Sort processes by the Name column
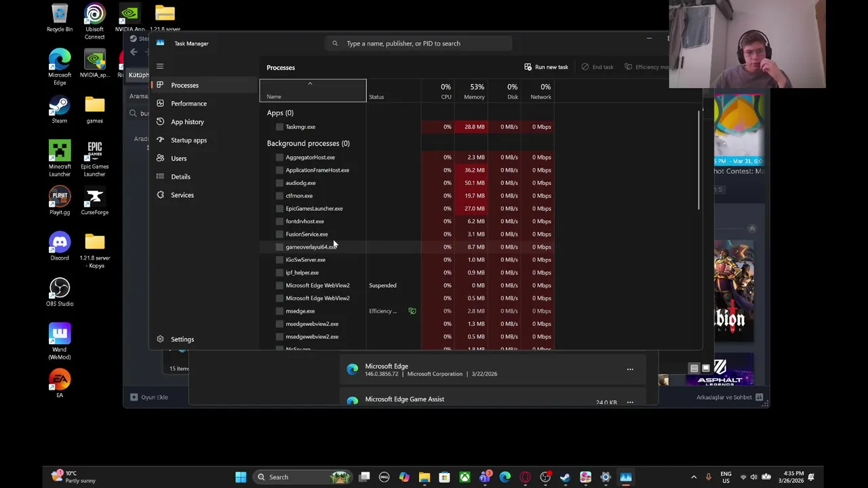The image size is (868, 488). (x=313, y=91)
